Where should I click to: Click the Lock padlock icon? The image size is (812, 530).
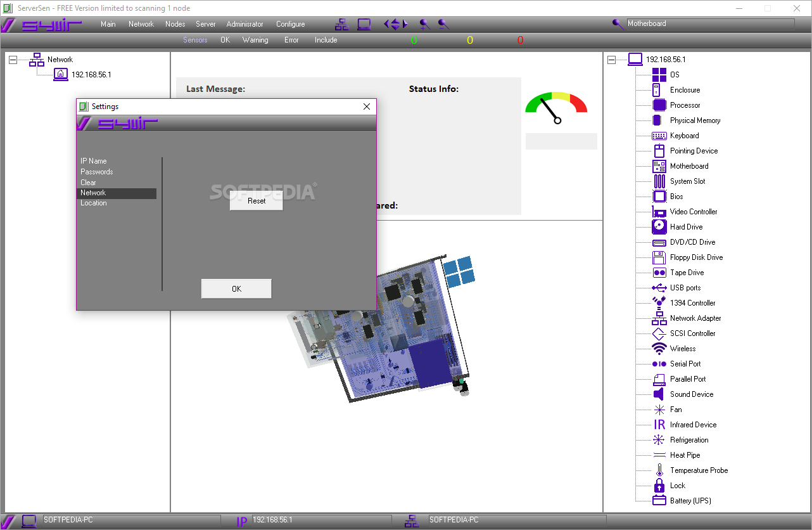(659, 486)
